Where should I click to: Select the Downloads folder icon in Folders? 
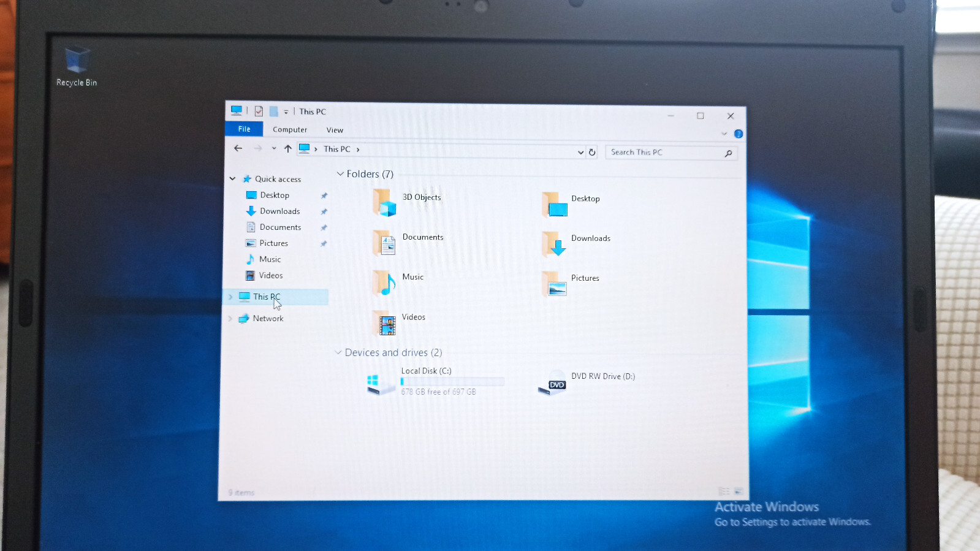pyautogui.click(x=554, y=243)
